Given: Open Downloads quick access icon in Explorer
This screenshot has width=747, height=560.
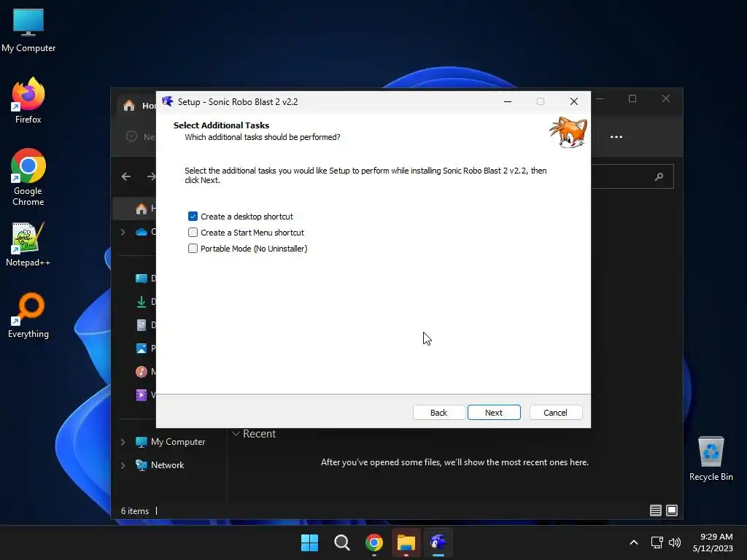Looking at the screenshot, I should pyautogui.click(x=141, y=301).
